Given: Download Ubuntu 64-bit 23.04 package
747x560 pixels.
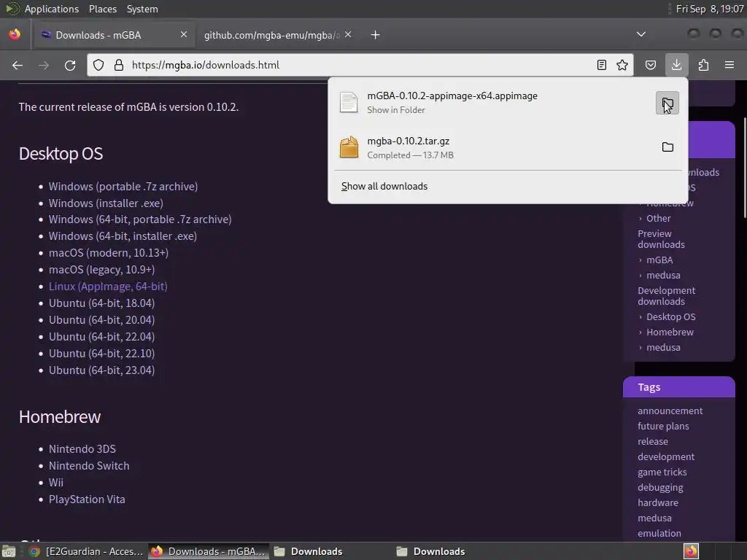Looking at the screenshot, I should pyautogui.click(x=102, y=370).
